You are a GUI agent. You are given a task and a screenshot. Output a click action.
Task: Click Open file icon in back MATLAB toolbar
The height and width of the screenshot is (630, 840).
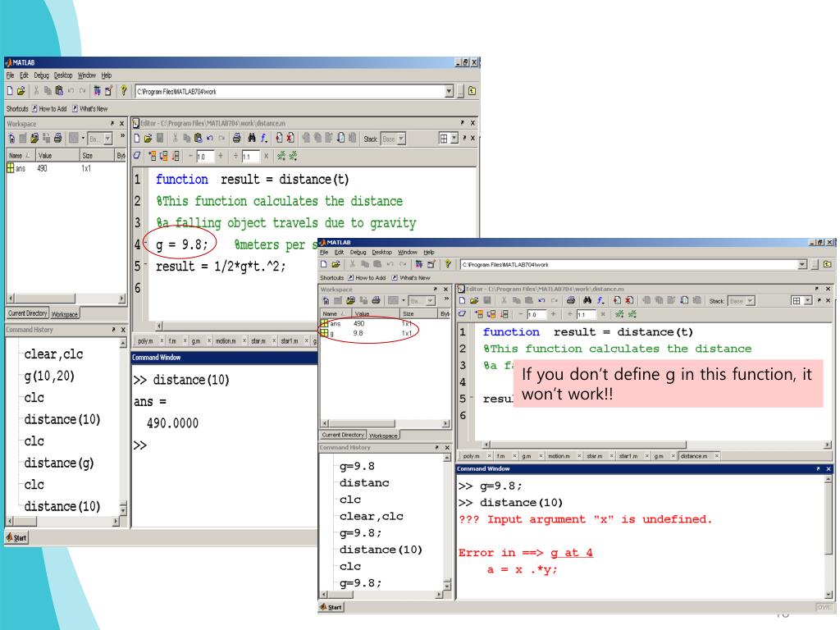pyautogui.click(x=21, y=91)
